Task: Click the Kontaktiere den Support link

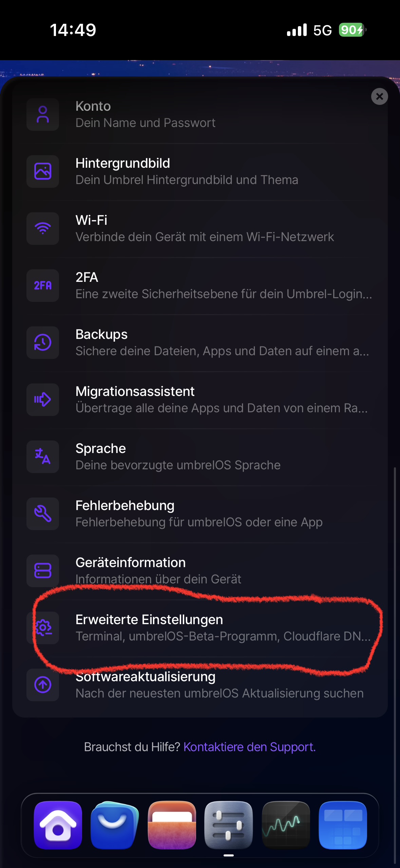Action: [x=249, y=747]
